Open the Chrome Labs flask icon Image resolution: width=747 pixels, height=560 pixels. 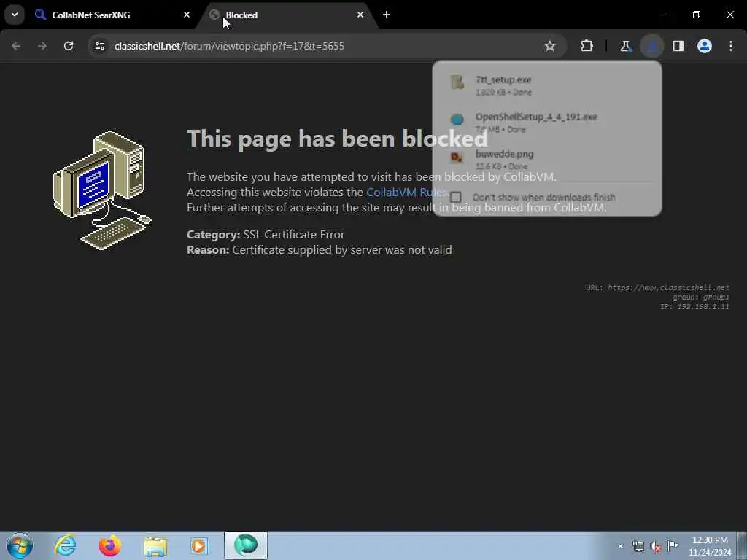pyautogui.click(x=625, y=46)
